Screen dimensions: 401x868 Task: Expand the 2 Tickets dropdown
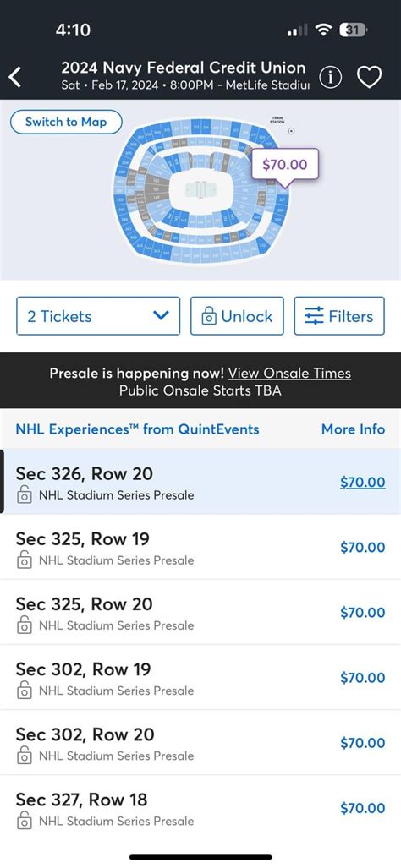coord(98,316)
